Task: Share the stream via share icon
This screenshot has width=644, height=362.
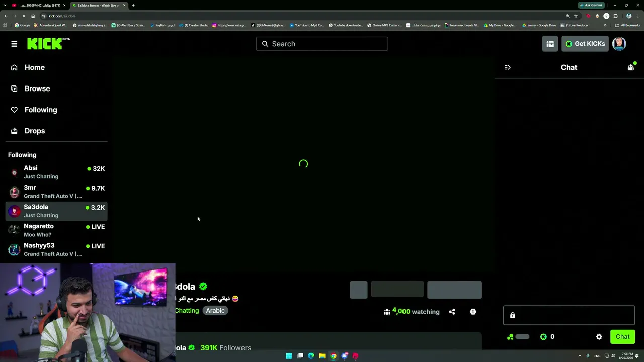Action: [452, 312]
